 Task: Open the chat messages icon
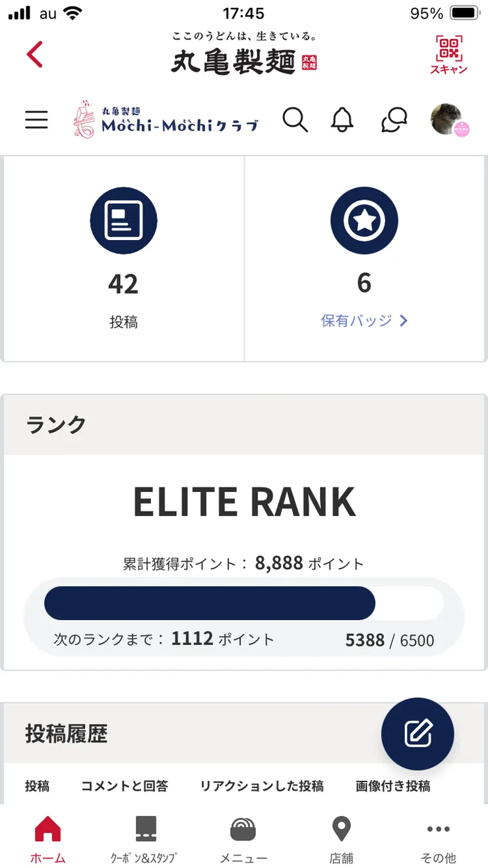(394, 119)
